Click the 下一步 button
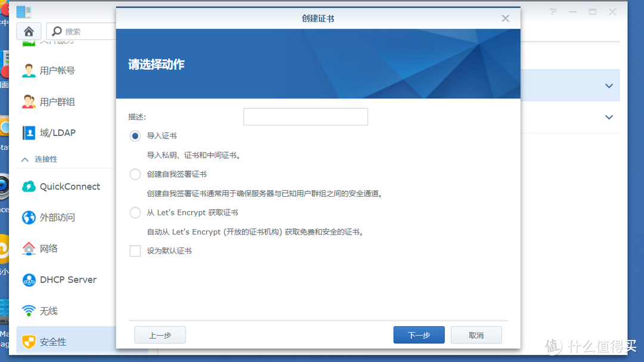The width and height of the screenshot is (644, 362). click(419, 335)
